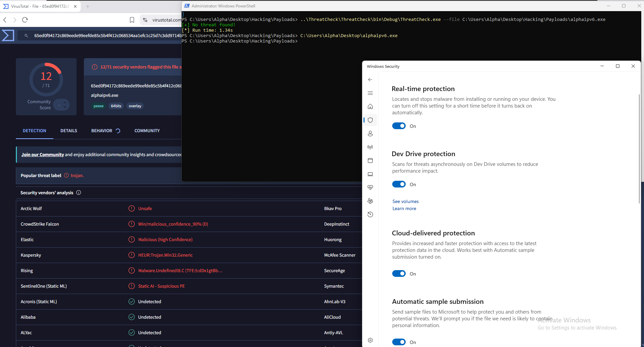Click the Learn more link
The image size is (644, 347).
[x=404, y=209]
